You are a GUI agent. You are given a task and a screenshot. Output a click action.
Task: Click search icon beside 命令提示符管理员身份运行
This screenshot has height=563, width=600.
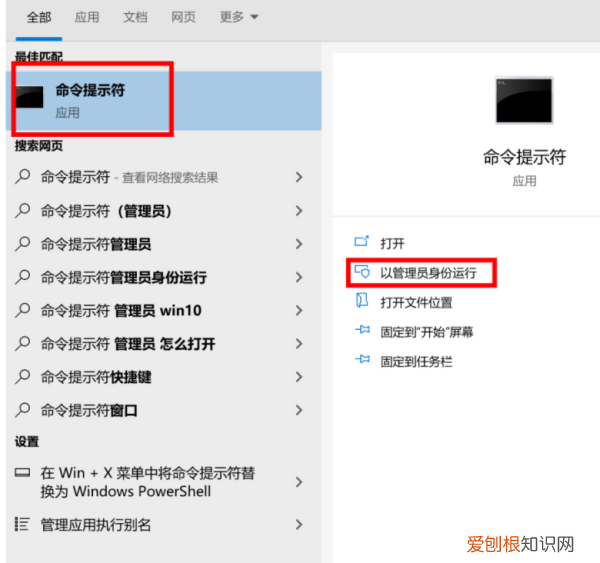tap(23, 277)
